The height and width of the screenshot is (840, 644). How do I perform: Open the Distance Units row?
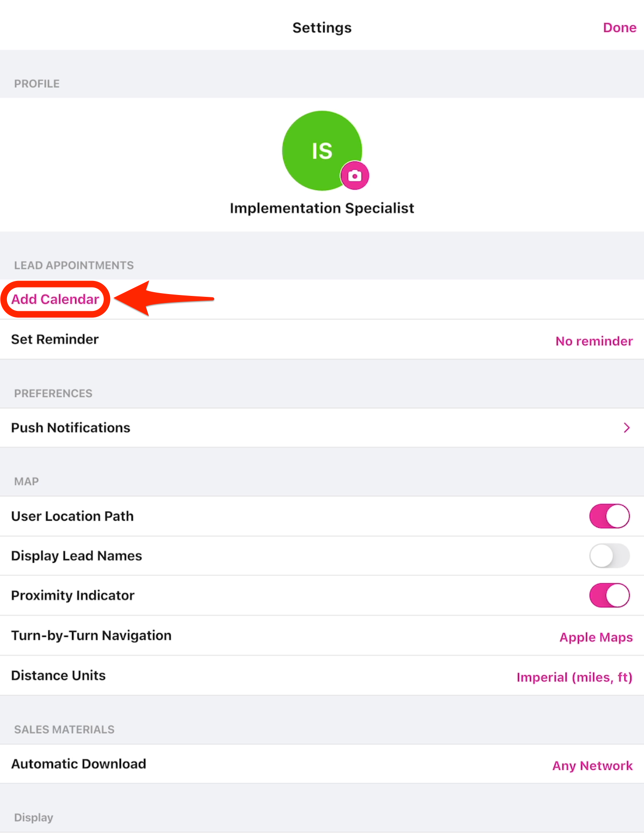click(x=59, y=675)
